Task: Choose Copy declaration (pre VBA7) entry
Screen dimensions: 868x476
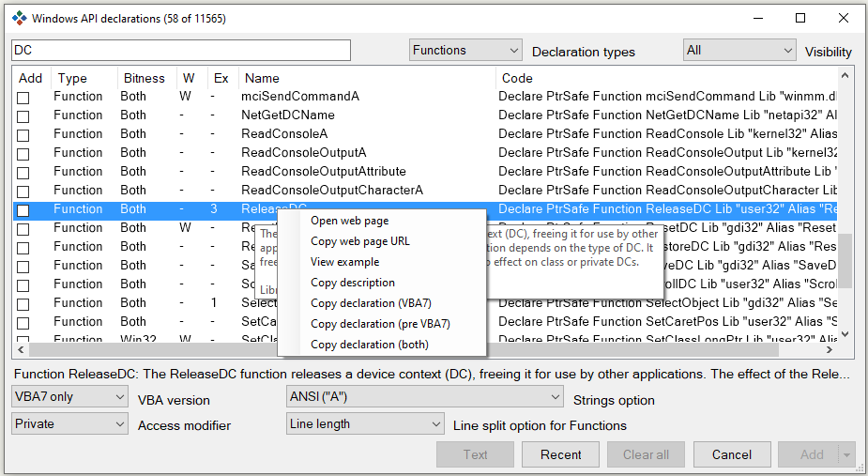Action: (x=380, y=324)
